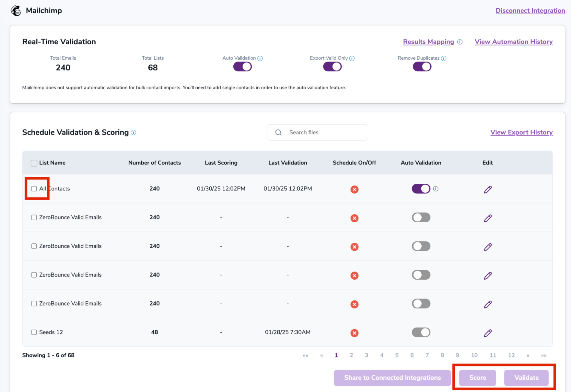The height and width of the screenshot is (392, 571).
Task: Jump to last page with »» arrow
Action: coord(544,355)
